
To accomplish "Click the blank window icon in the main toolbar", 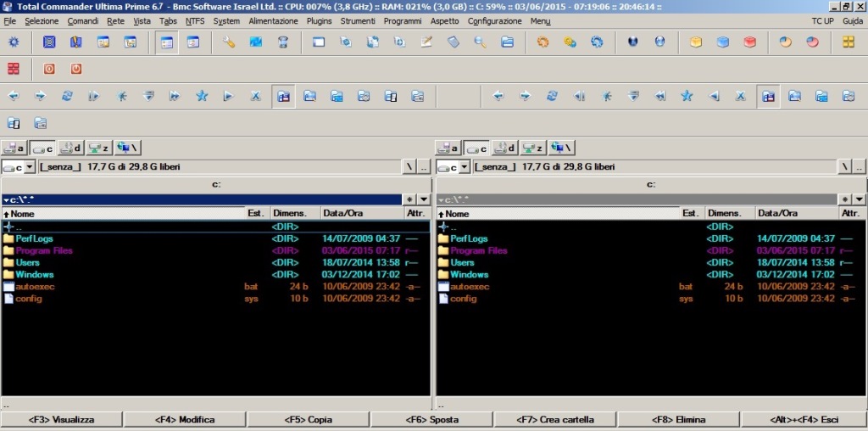I will (x=319, y=42).
